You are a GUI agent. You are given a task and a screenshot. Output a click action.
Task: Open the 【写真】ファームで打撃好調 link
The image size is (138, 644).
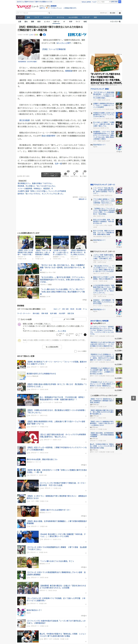[x=54, y=49]
